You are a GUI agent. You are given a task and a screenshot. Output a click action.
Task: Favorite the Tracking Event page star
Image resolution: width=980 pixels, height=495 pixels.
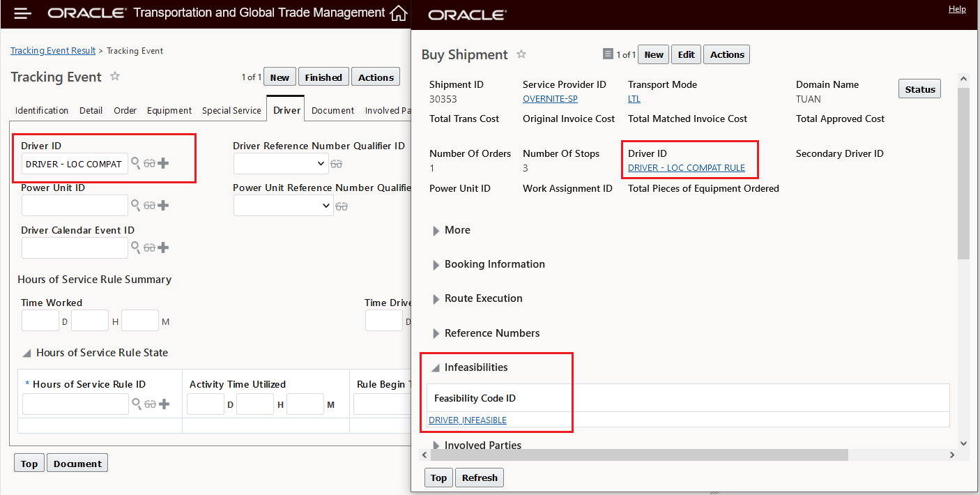pyautogui.click(x=115, y=77)
